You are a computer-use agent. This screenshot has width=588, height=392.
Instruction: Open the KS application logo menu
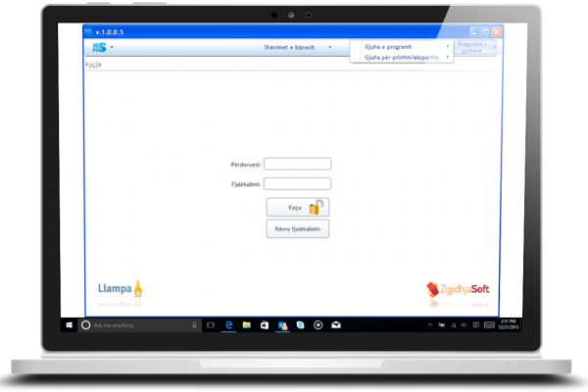pyautogui.click(x=99, y=47)
